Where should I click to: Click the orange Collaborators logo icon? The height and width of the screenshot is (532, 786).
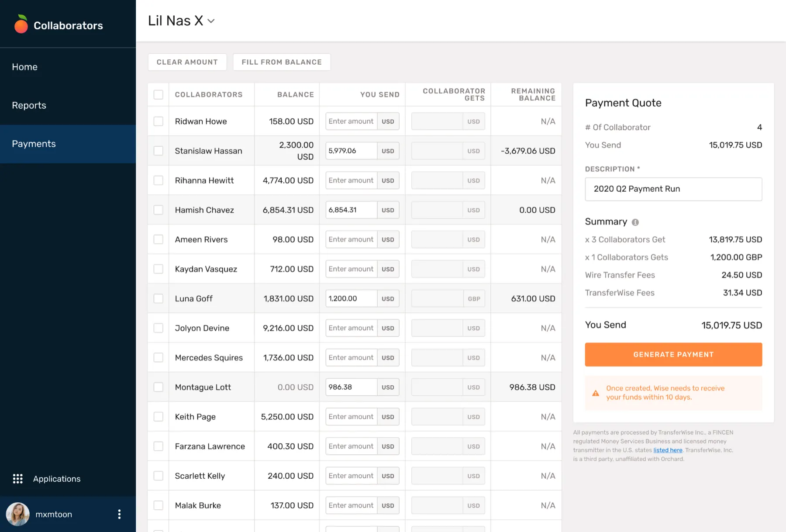pyautogui.click(x=21, y=24)
